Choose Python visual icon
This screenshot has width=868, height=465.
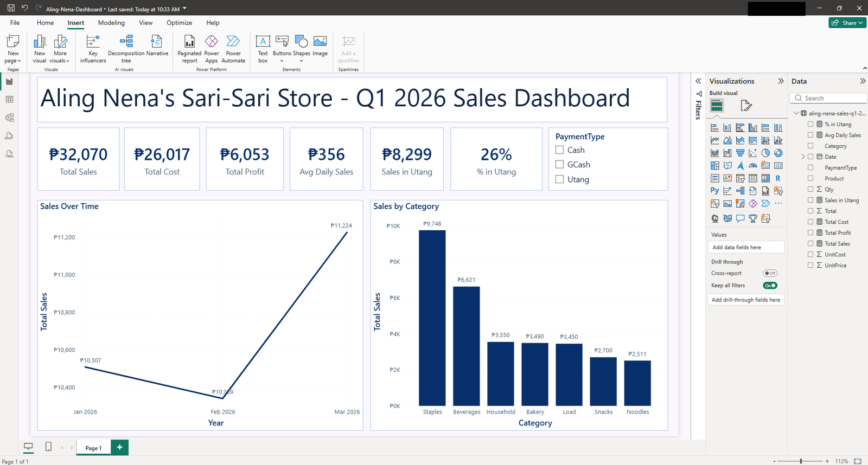click(714, 191)
